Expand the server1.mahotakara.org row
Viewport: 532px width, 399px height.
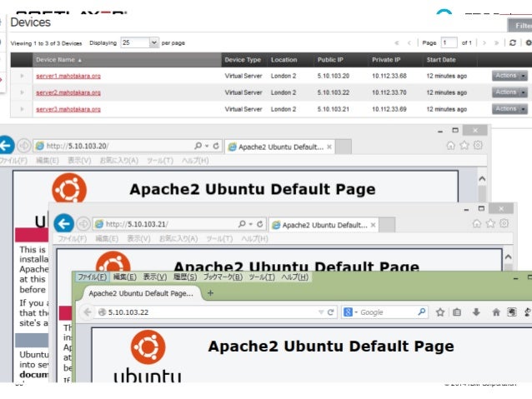click(x=22, y=76)
